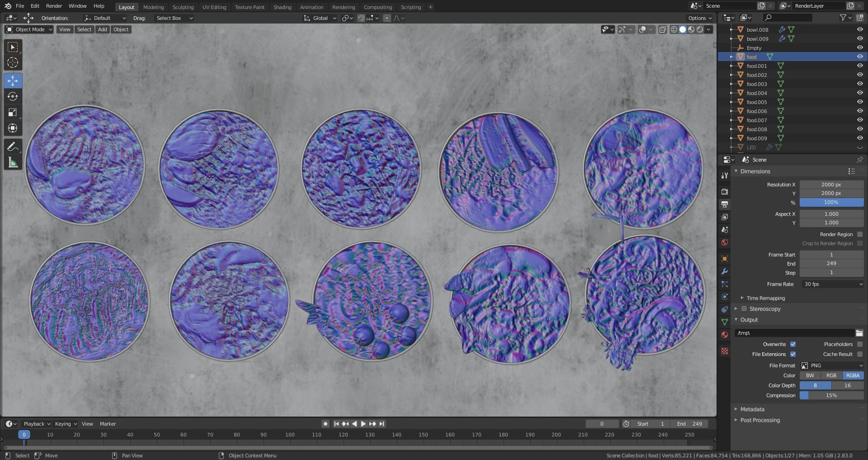Open the World properties tab
This screenshot has height=460, width=868.
725,242
